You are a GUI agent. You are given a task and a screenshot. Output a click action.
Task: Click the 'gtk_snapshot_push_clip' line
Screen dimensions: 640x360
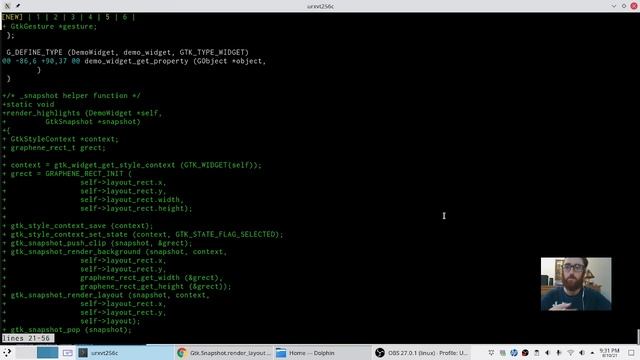coord(97,243)
